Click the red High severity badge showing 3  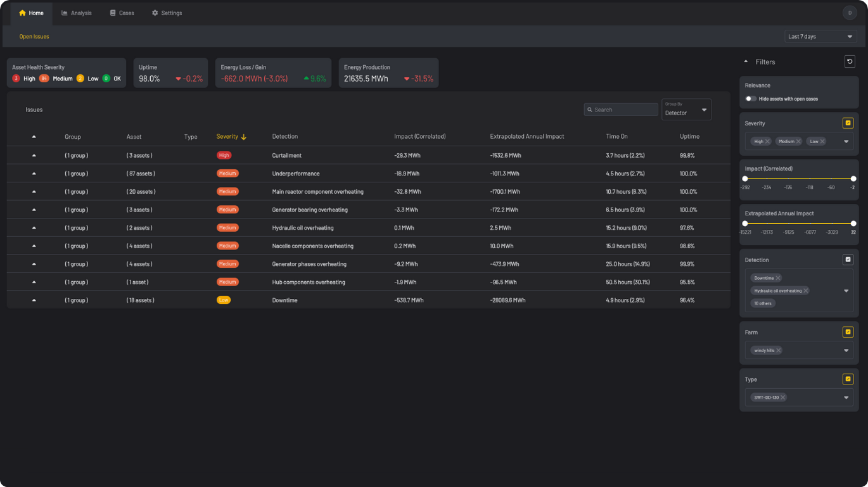pyautogui.click(x=15, y=79)
